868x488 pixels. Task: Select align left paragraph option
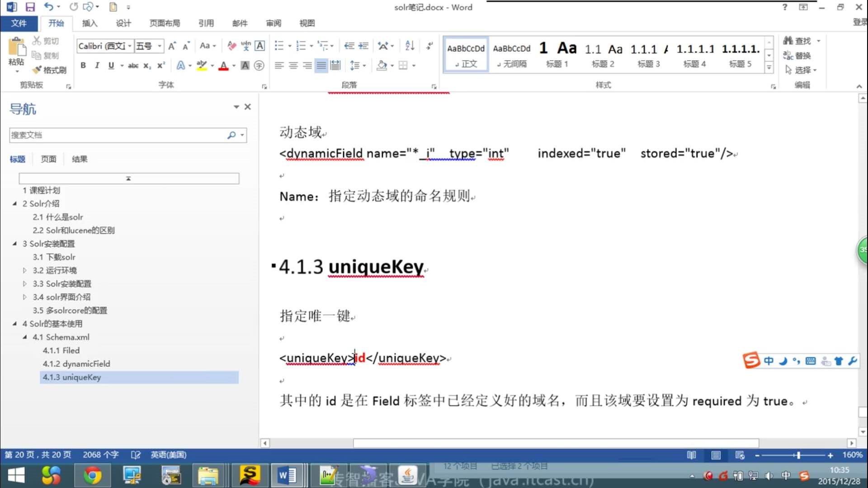[279, 66]
